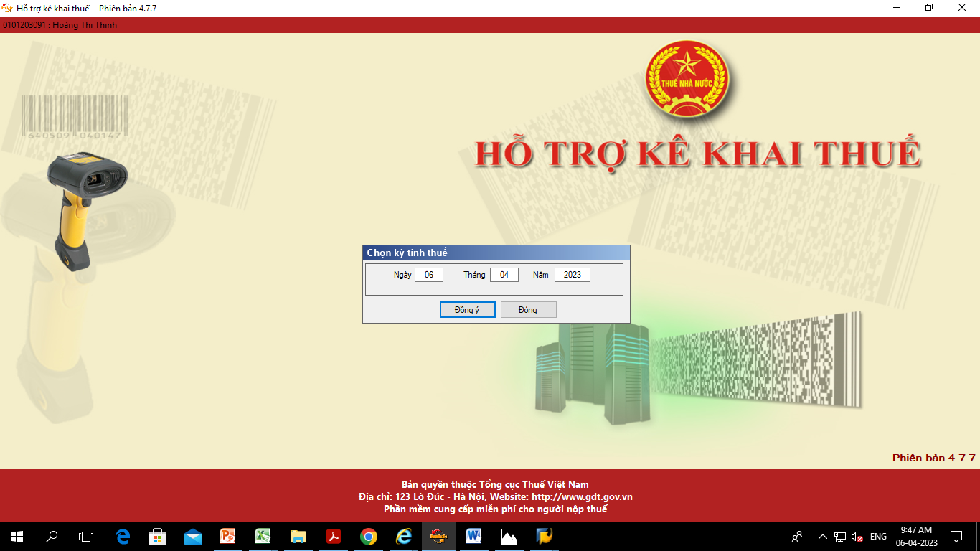
Task: Switch to PowerPoint on the taskbar
Action: click(227, 536)
